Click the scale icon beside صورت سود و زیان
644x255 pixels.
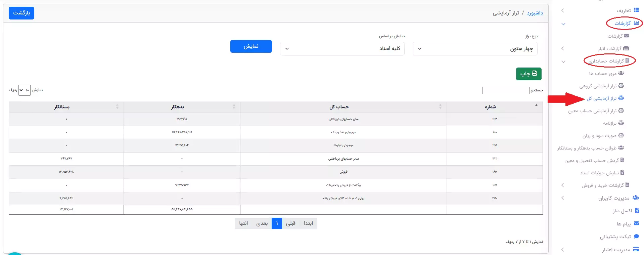[621, 135]
